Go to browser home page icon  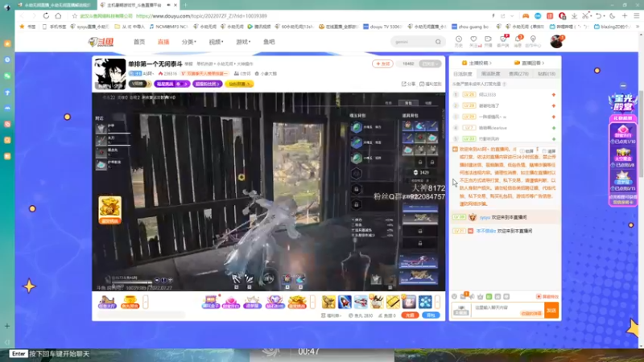pos(58,15)
